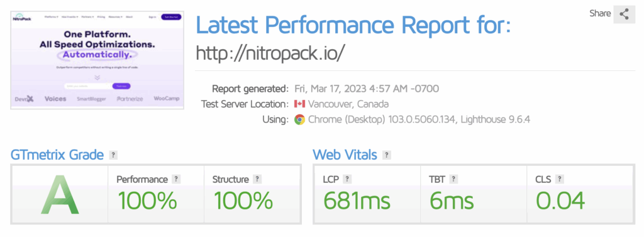The image size is (644, 237).
Task: Click the TBT label
Action: [437, 180]
